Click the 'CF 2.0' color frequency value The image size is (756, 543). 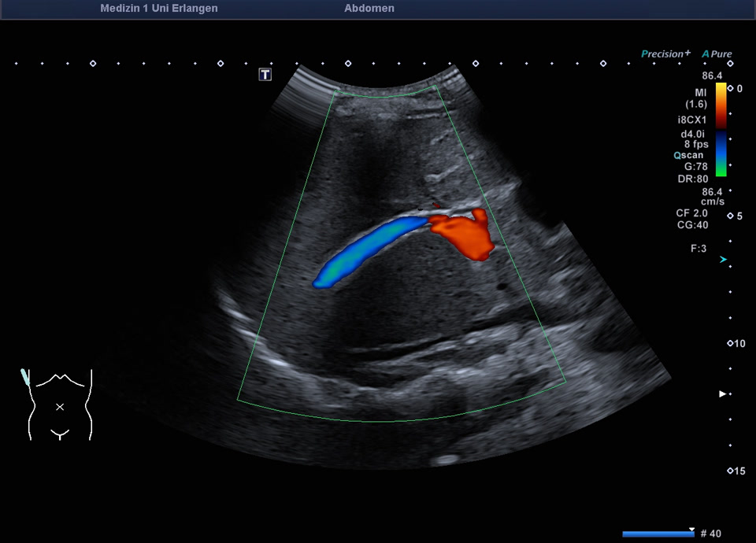[692, 213]
